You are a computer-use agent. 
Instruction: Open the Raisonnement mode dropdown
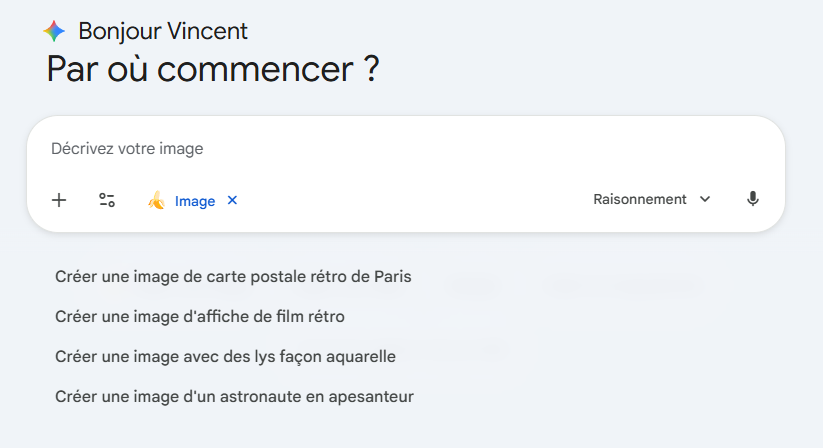640,199
